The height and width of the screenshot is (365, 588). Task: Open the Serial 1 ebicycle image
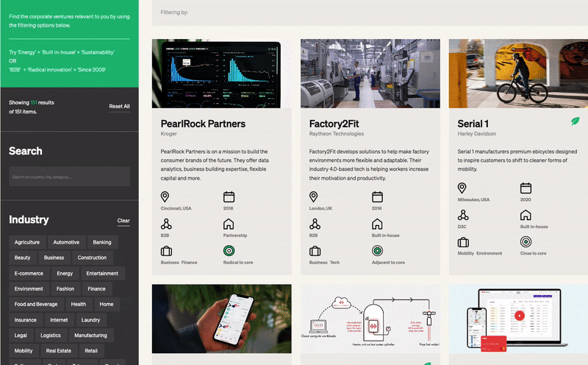coord(518,74)
